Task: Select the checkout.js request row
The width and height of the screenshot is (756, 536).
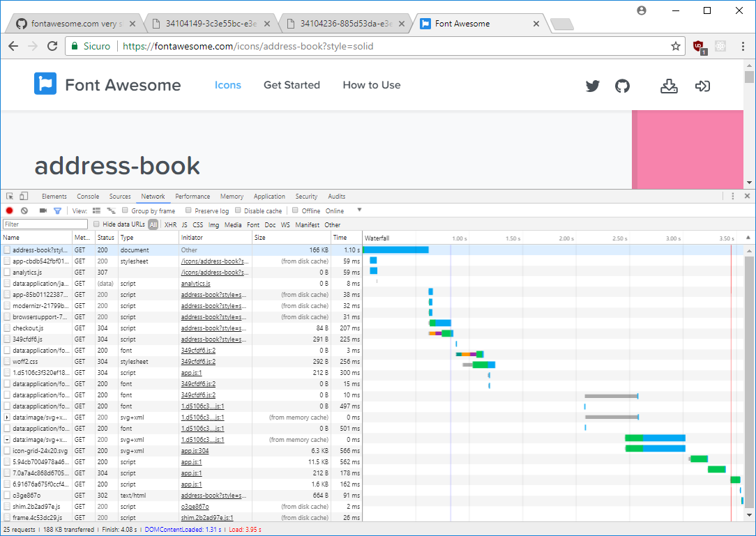Action: [181, 328]
